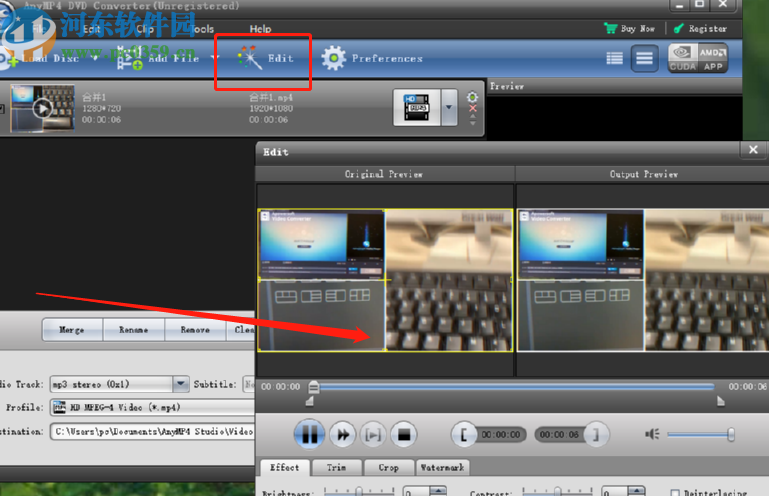
Task: Click the AMD APP acceleration badge
Action: (x=713, y=58)
